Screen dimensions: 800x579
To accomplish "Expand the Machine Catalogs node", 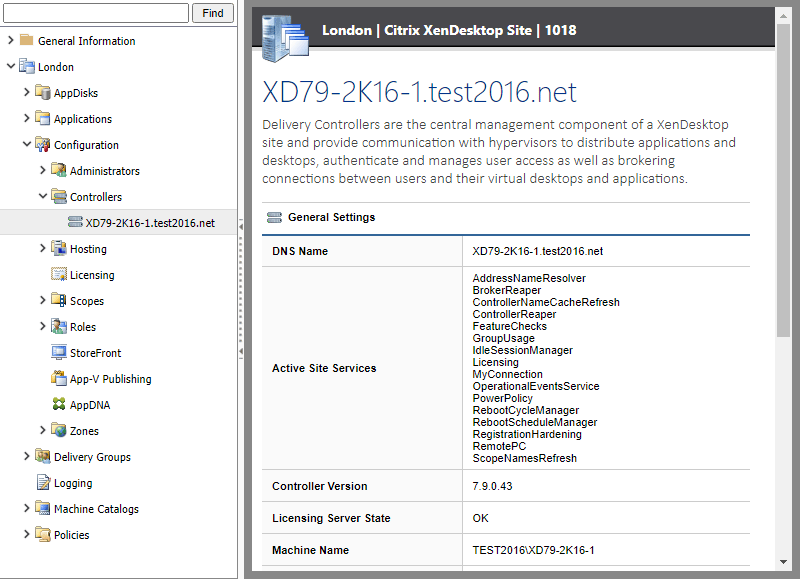I will 27,508.
